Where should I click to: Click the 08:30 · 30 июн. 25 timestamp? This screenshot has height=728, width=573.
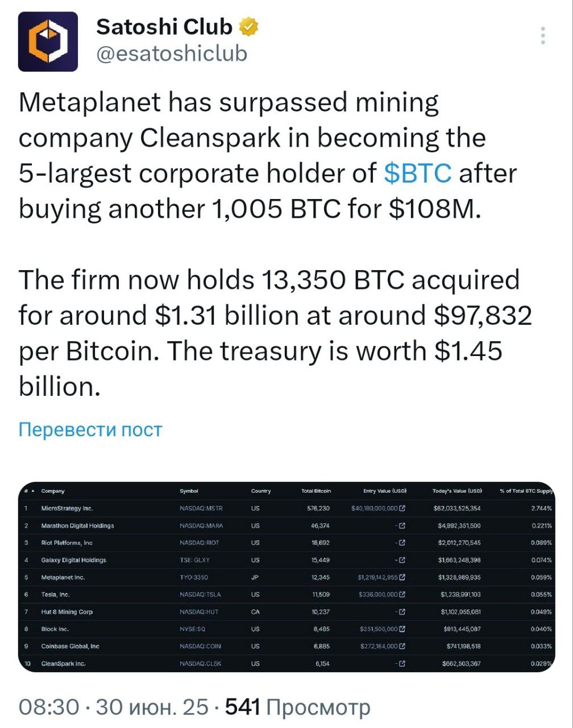114,707
